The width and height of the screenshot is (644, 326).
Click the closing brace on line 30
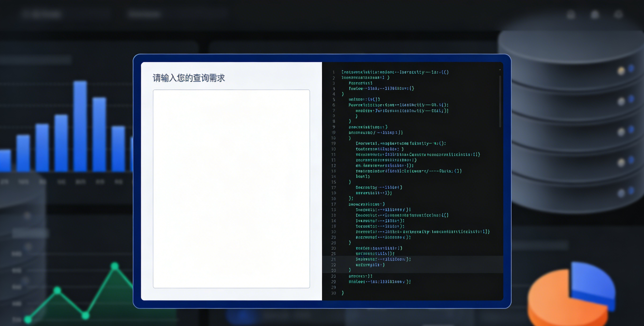click(343, 293)
